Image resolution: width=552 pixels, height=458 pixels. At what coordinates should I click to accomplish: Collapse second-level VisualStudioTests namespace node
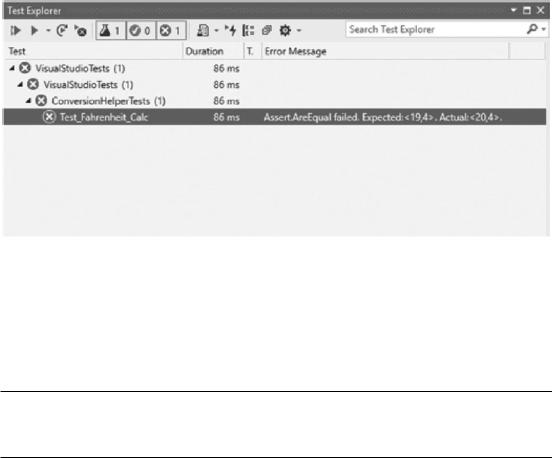[x=20, y=84]
